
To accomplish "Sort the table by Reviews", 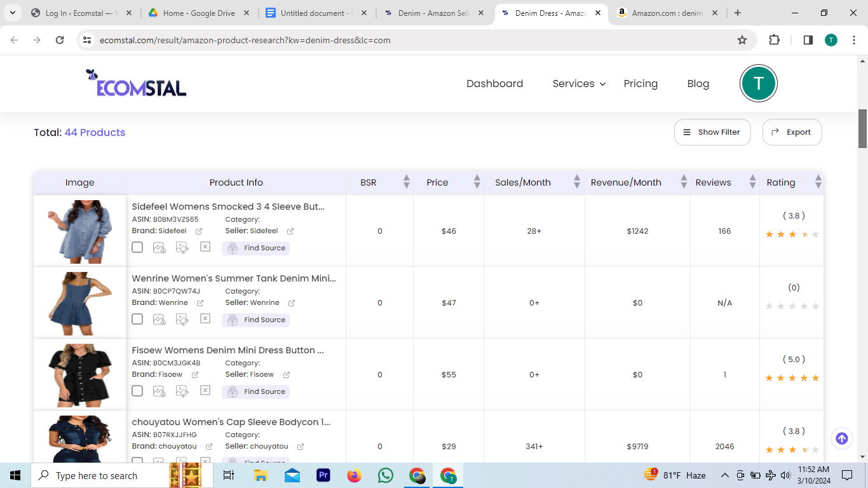I will pyautogui.click(x=752, y=182).
